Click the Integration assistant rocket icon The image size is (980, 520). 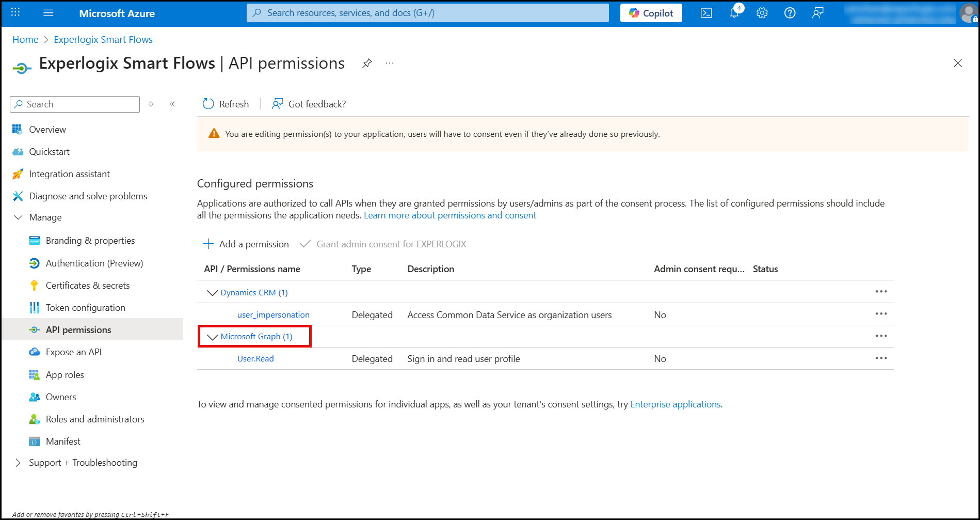pyautogui.click(x=18, y=174)
